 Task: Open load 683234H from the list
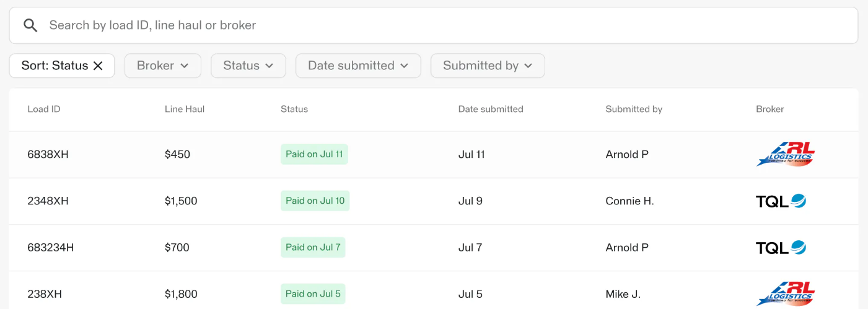click(51, 248)
